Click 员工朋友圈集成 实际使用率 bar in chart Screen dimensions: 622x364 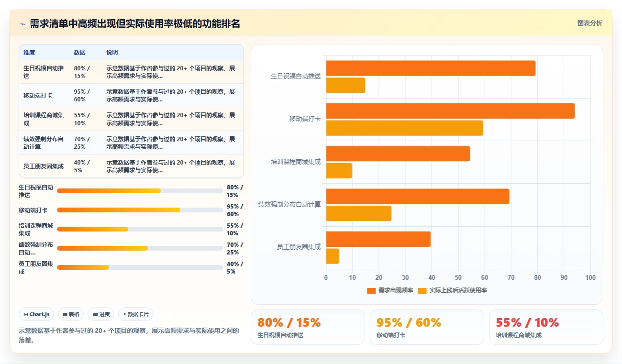(x=333, y=256)
